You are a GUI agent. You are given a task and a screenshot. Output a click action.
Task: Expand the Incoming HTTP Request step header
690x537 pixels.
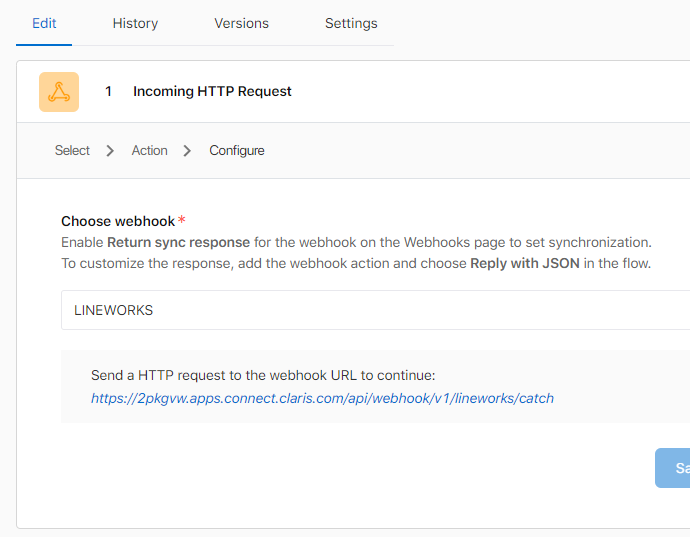pos(212,91)
